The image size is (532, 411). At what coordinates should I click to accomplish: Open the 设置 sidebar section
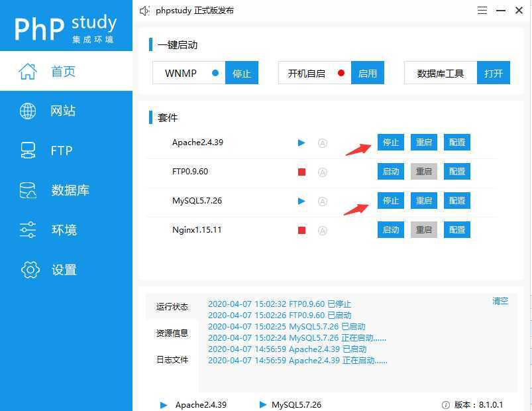click(66, 270)
